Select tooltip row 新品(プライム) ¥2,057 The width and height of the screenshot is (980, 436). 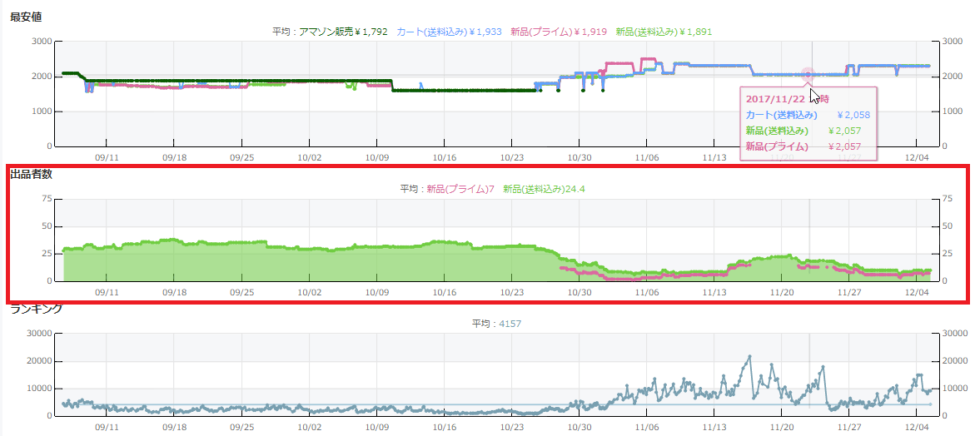click(x=806, y=146)
